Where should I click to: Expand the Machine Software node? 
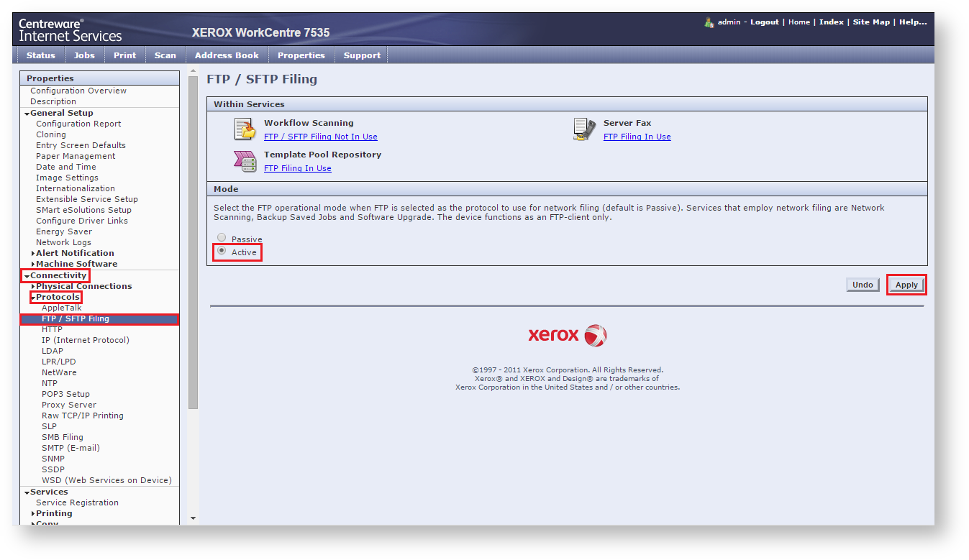[33, 265]
